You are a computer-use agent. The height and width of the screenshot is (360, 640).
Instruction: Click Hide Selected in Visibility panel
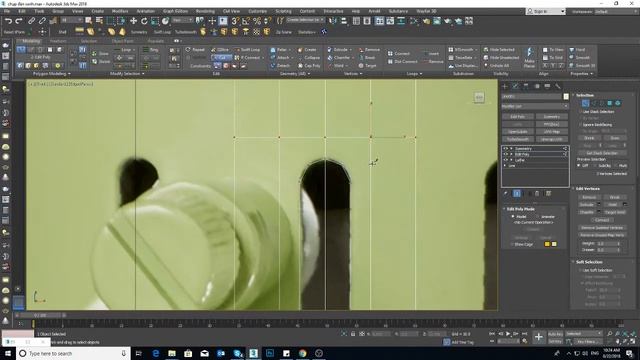[x=499, y=49]
